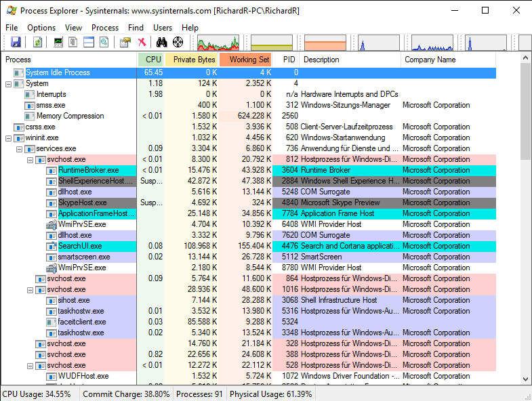Click the crosshair Find Window's Process icon

[178, 42]
